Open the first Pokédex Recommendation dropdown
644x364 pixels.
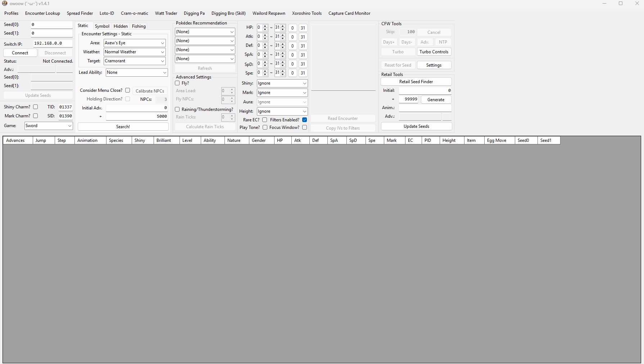click(205, 32)
